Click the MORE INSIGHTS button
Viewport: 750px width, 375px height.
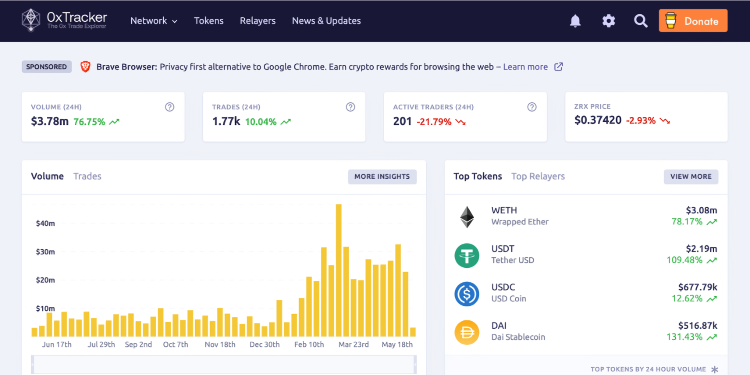point(382,176)
